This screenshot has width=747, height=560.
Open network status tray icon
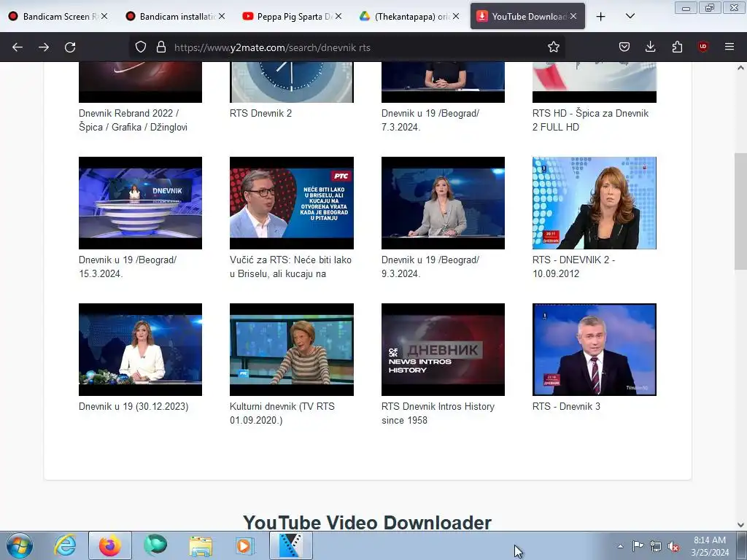[x=656, y=546]
